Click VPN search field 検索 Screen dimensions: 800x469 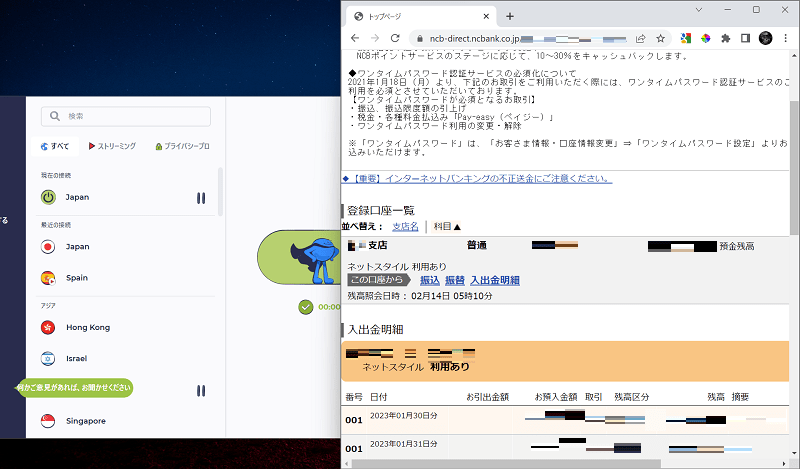click(x=126, y=116)
